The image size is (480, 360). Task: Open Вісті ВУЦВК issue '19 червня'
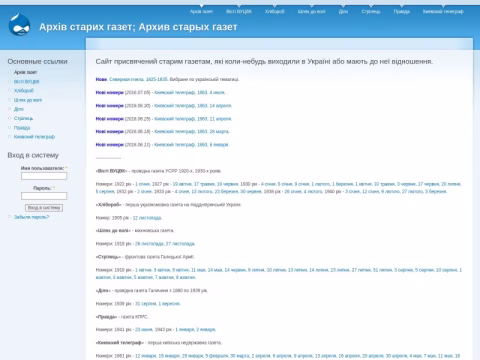[x=228, y=184]
